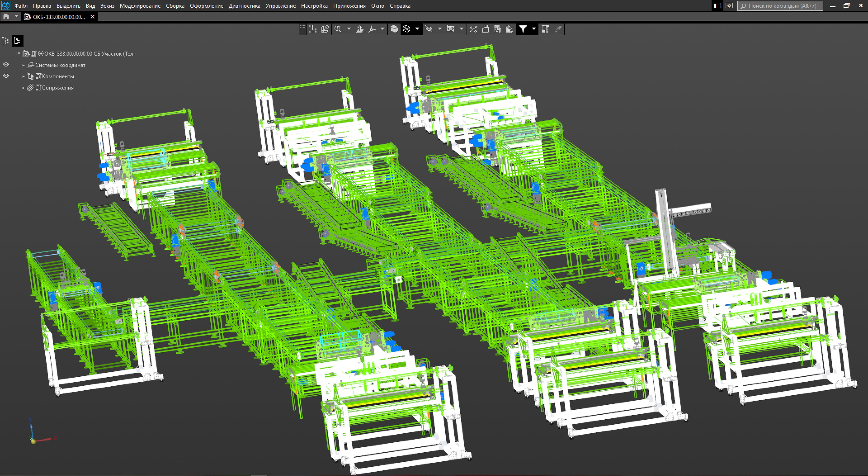
Task: Click the crossed-out eye hide-elements icon
Action: click(429, 29)
